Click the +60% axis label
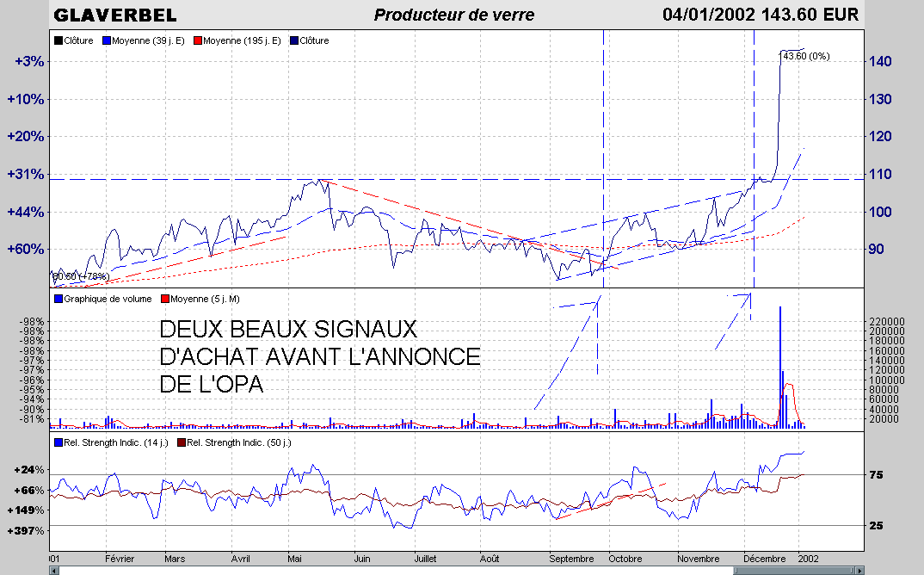This screenshot has height=575, width=924. (25, 249)
